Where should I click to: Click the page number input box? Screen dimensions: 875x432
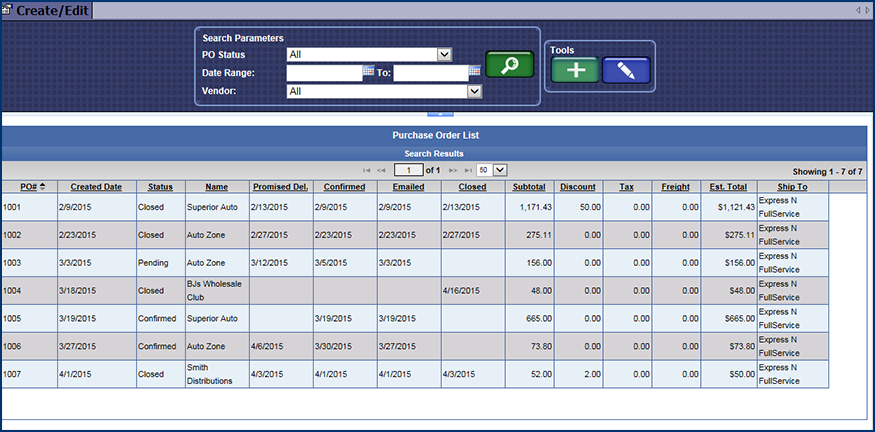point(409,171)
